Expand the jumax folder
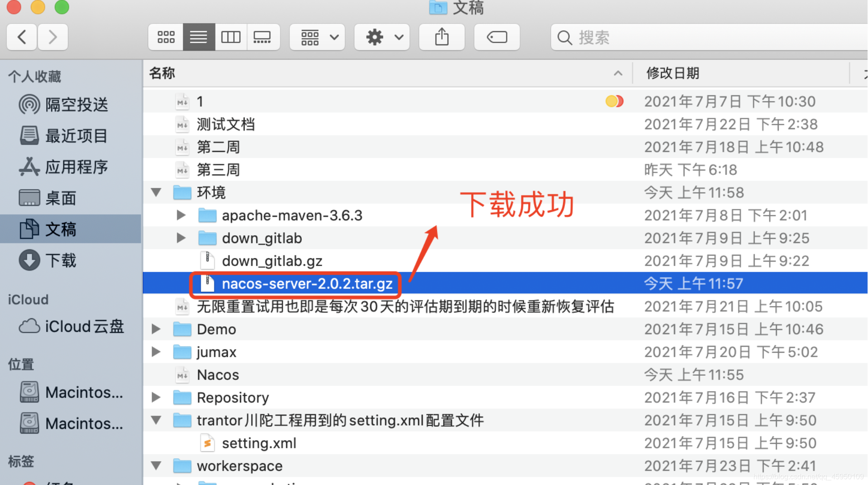Image resolution: width=868 pixels, height=485 pixels. pyautogui.click(x=156, y=351)
